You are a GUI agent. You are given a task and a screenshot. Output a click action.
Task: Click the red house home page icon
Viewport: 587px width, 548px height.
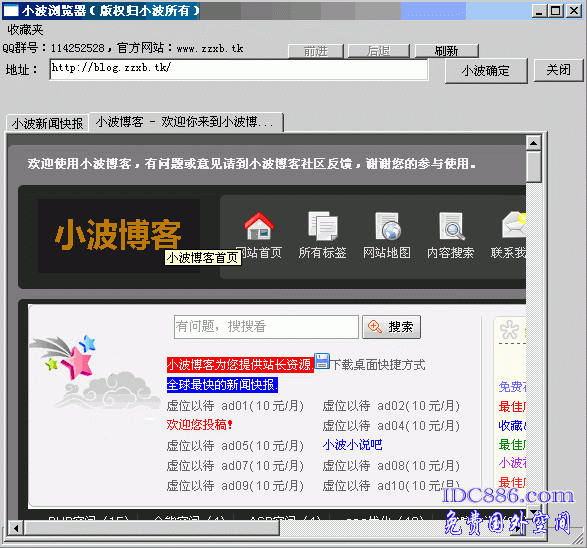tap(259, 226)
